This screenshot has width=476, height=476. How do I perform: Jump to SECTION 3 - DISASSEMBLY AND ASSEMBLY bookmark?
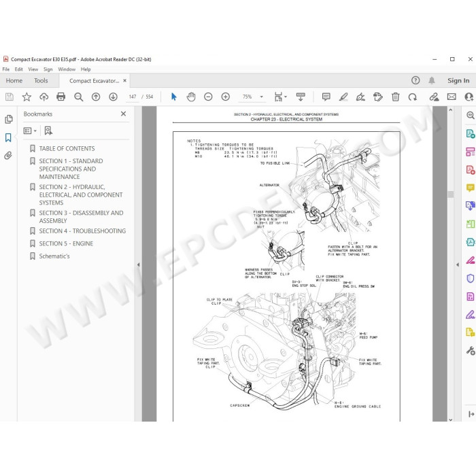[81, 217]
